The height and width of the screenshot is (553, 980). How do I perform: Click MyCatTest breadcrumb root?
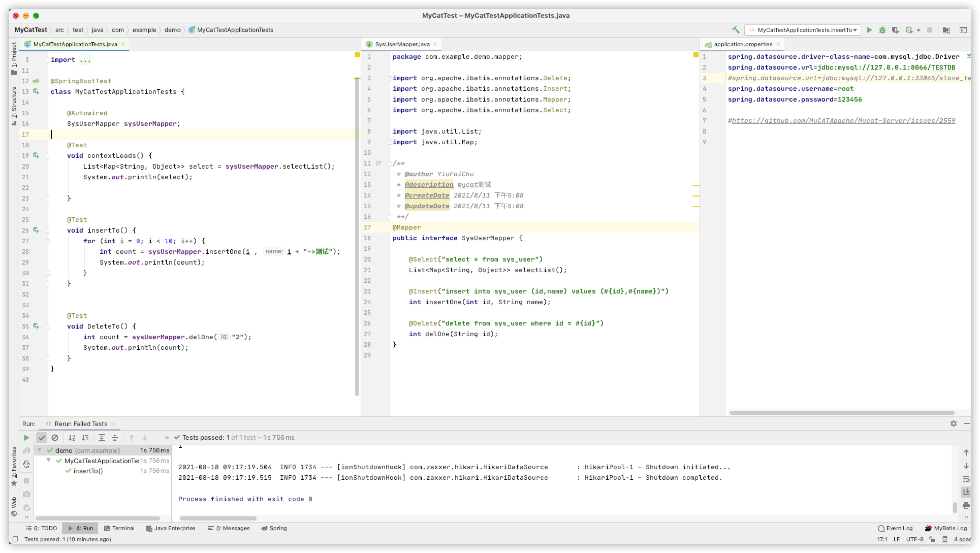tap(30, 30)
